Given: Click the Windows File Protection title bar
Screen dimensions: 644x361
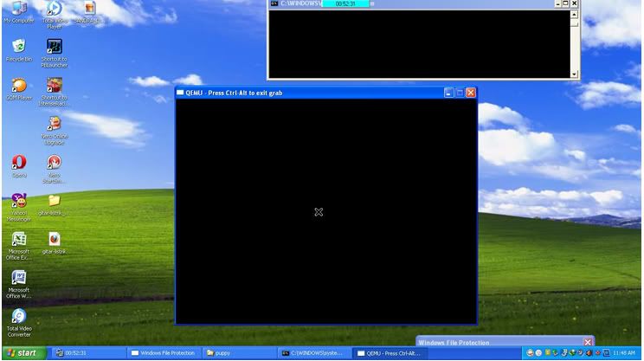Looking at the screenshot, I should (x=505, y=342).
